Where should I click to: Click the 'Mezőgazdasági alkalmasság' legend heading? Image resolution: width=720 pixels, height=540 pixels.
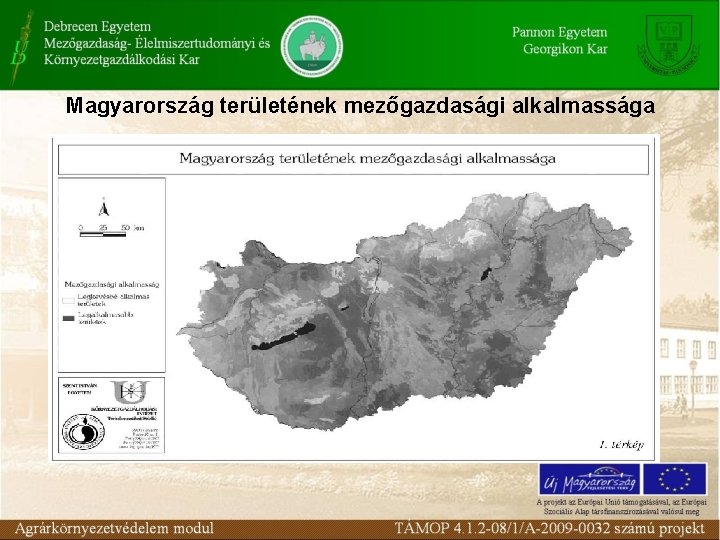point(112,285)
